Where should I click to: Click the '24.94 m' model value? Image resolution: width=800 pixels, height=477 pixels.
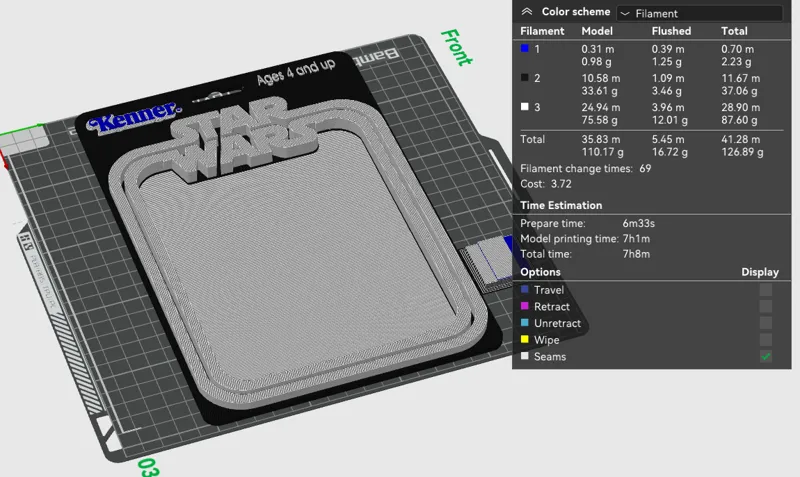coord(601,107)
